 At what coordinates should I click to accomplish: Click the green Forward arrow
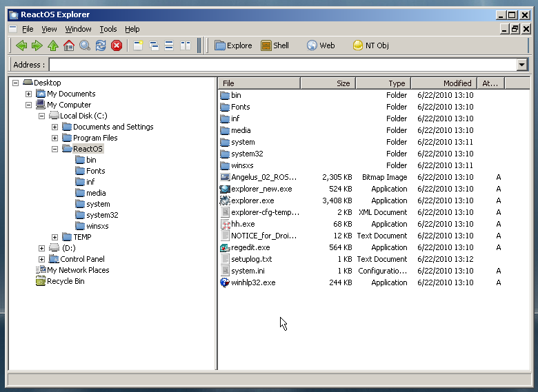pos(37,45)
